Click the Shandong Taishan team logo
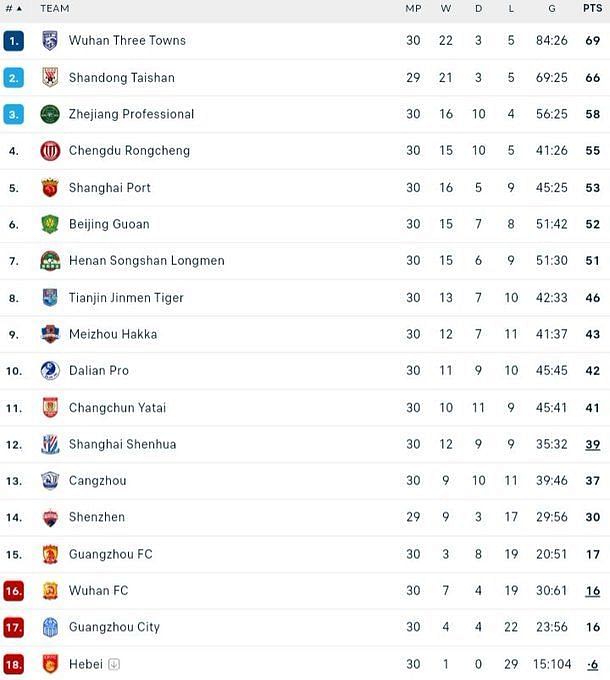This screenshot has height=680, width=610. click(x=50, y=78)
